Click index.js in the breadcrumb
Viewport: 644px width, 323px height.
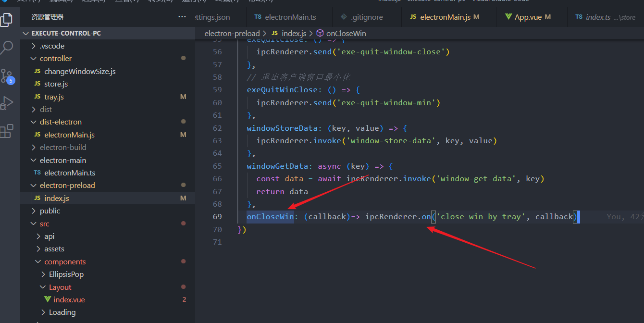click(294, 33)
